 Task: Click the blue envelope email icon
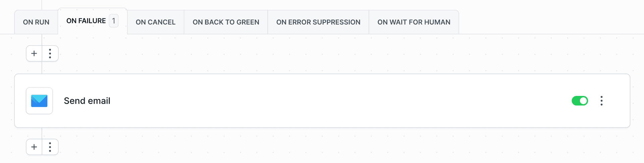tap(39, 101)
